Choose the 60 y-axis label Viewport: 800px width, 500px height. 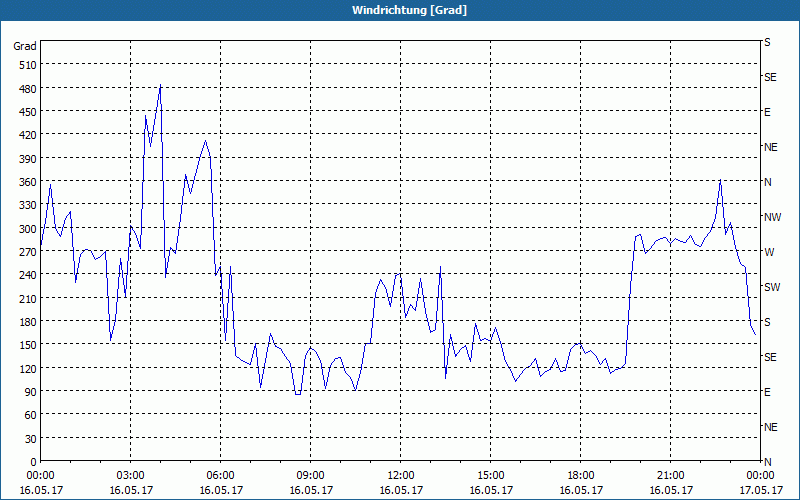(x=31, y=415)
